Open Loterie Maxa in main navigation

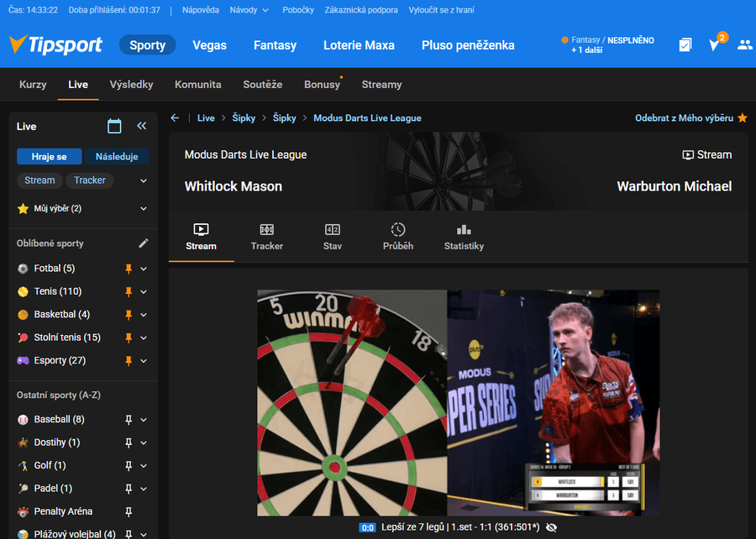click(x=359, y=45)
